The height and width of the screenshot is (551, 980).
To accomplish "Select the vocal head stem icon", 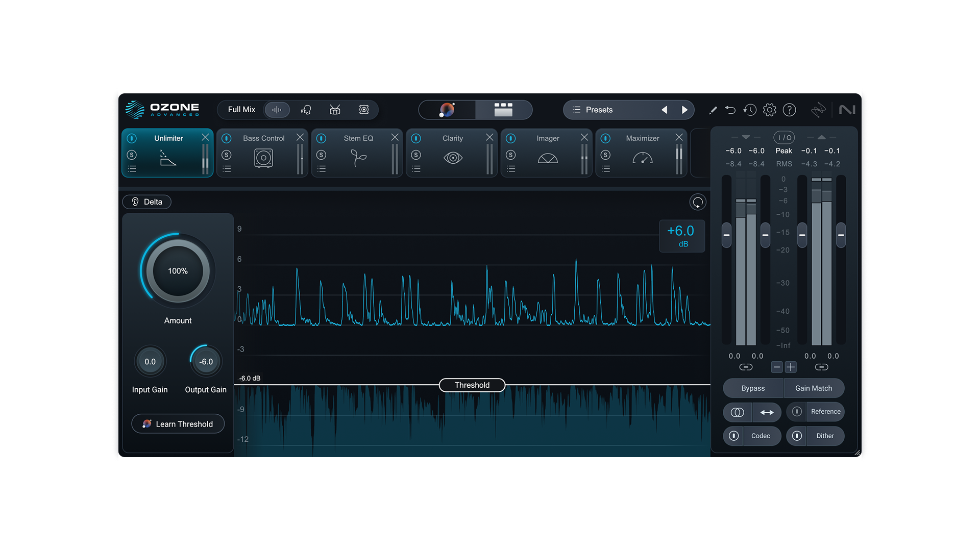I will (306, 110).
